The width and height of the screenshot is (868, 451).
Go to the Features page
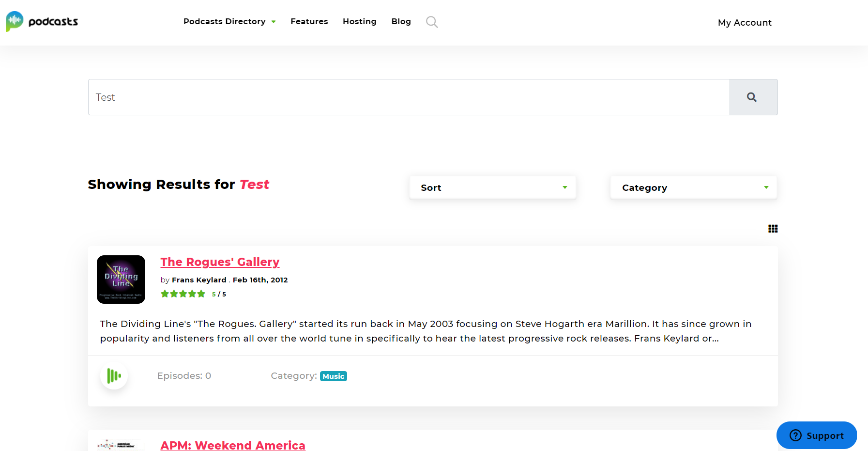(x=309, y=21)
